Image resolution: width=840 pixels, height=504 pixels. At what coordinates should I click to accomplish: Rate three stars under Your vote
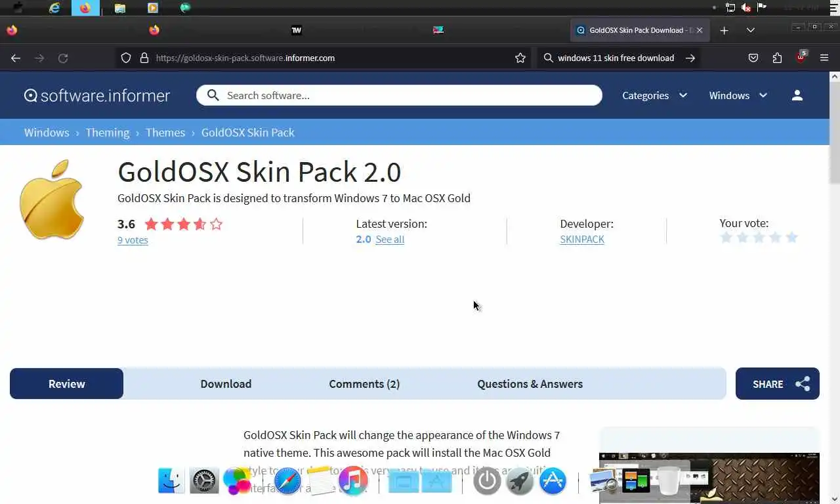759,238
